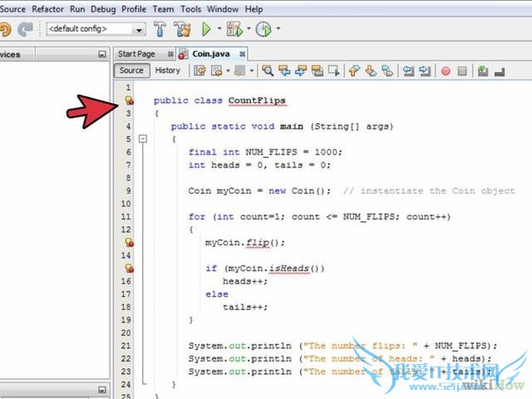Switch to Source view
This screenshot has height=399, width=532.
[131, 71]
